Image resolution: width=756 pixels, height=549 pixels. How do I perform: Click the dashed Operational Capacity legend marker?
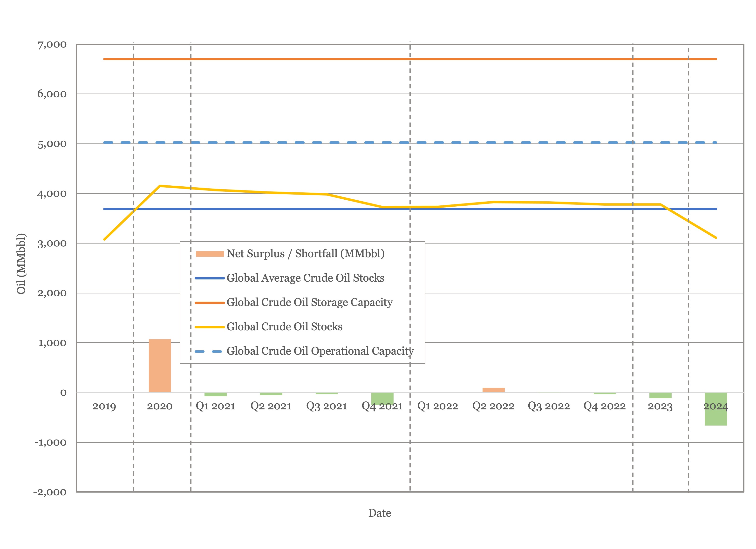click(209, 351)
